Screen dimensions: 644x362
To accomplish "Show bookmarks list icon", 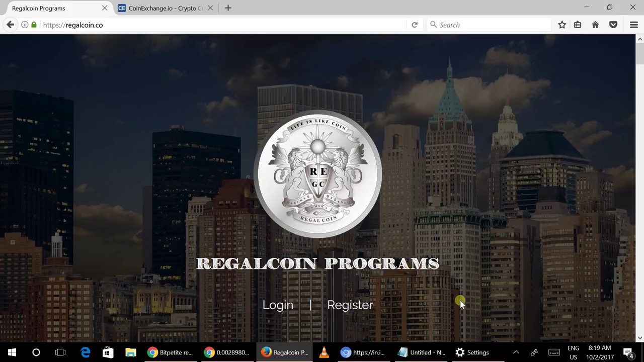I will point(578,25).
